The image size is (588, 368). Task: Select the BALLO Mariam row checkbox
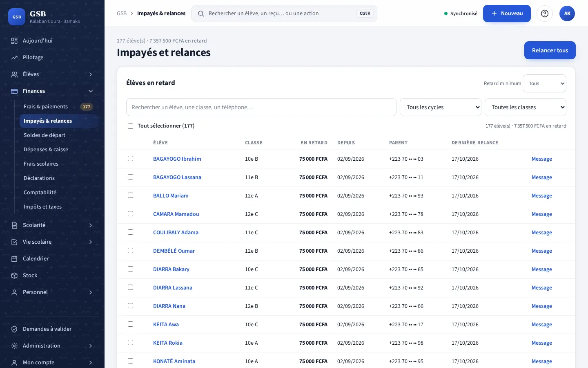coord(130,195)
